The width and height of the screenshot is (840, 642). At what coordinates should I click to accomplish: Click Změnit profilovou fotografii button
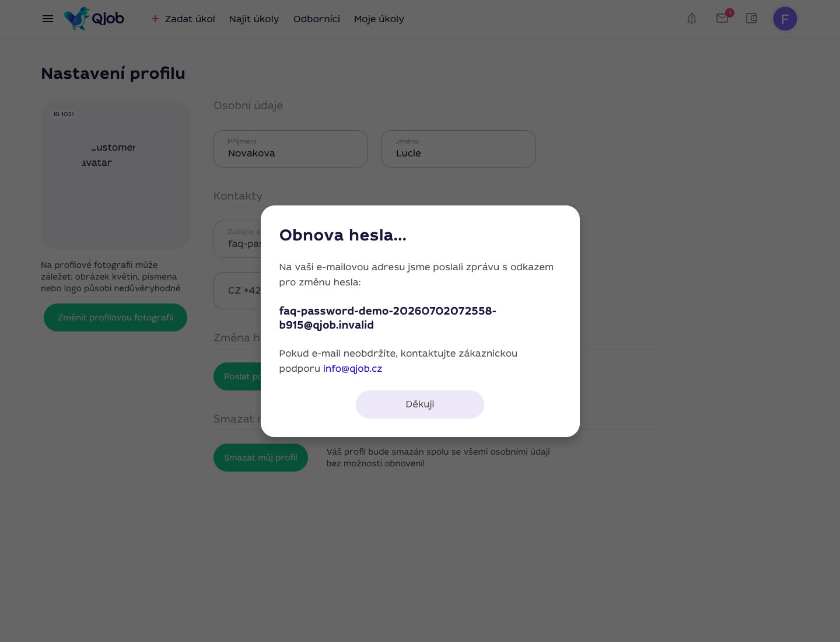click(x=116, y=317)
